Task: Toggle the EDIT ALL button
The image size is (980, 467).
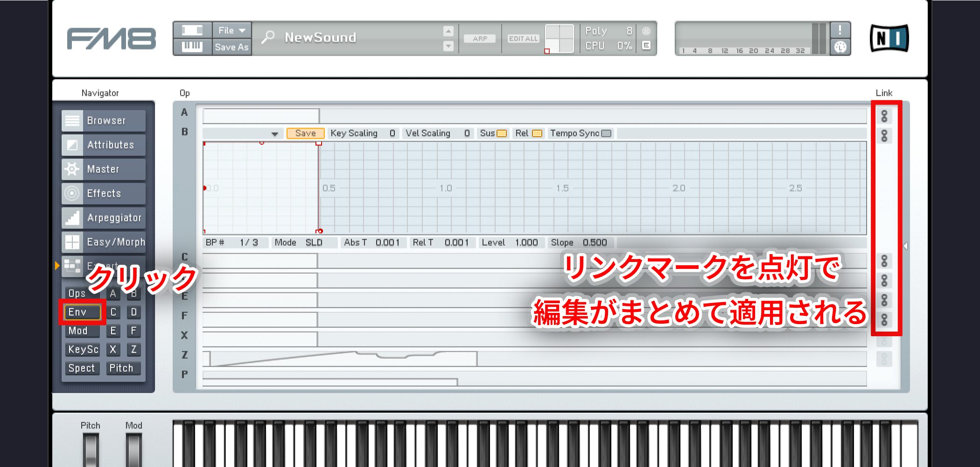Action: pyautogui.click(x=523, y=39)
